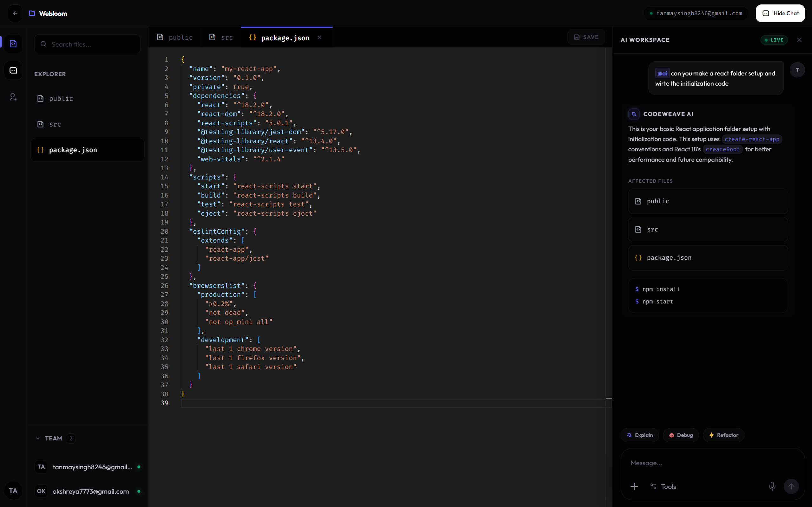Select team member tanmaysingh8246@gmail...
812x507 pixels.
[x=87, y=467]
